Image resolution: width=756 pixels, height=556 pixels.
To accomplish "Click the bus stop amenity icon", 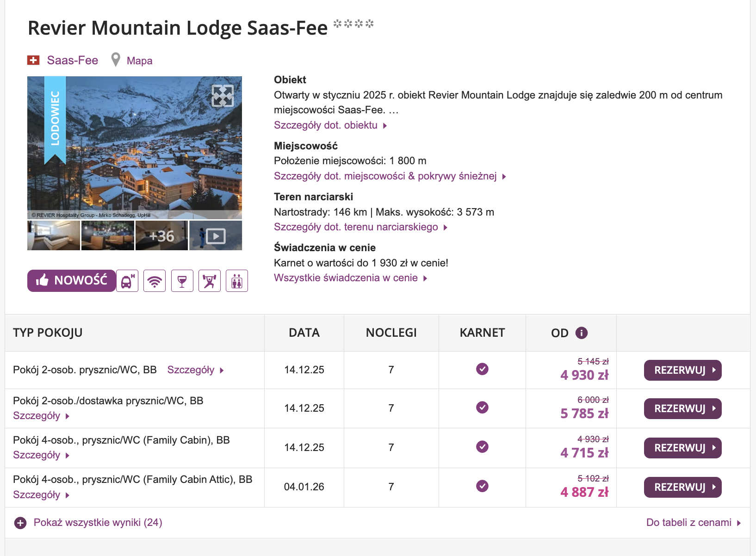I will click(127, 281).
